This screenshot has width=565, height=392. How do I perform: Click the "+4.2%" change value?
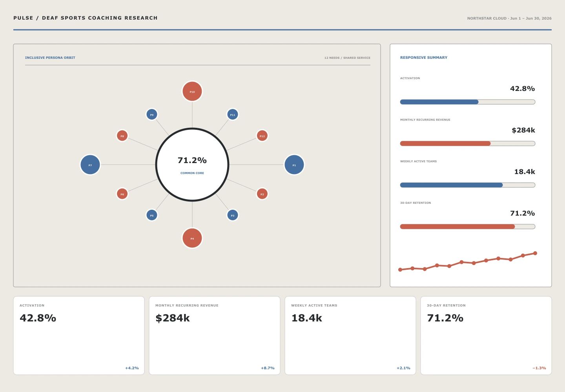[x=132, y=368]
